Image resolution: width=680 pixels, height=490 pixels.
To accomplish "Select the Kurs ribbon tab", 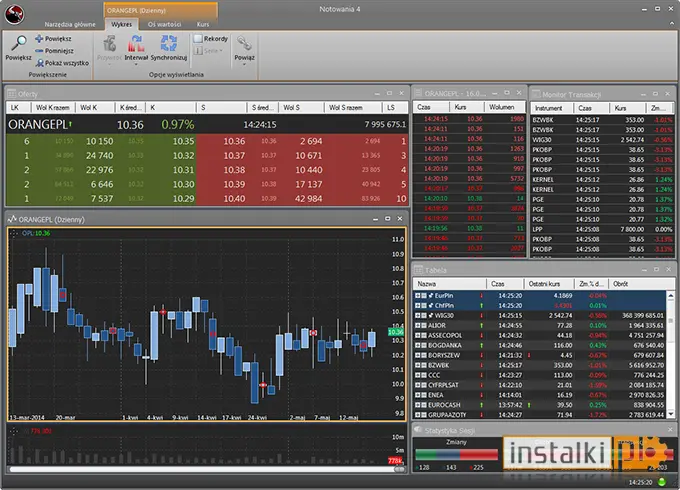I will point(203,24).
